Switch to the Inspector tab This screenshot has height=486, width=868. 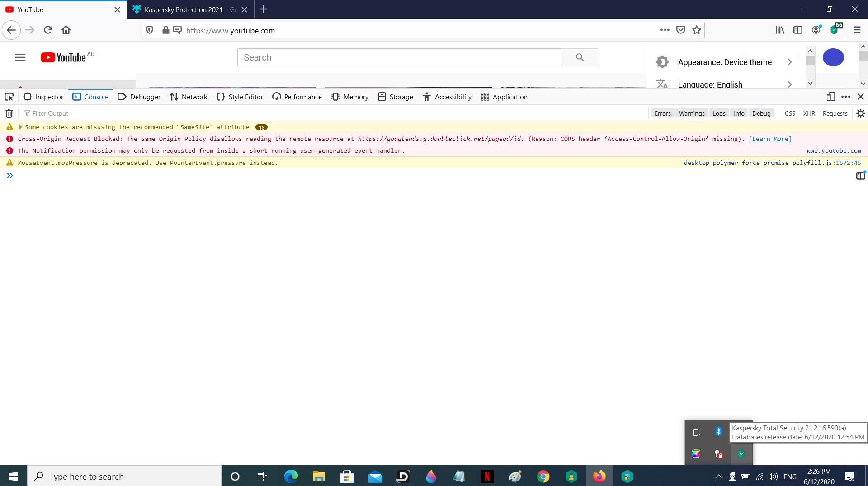click(x=43, y=97)
